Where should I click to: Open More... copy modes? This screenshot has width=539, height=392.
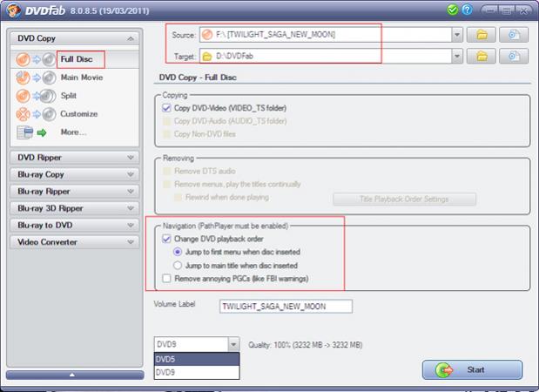pyautogui.click(x=73, y=132)
